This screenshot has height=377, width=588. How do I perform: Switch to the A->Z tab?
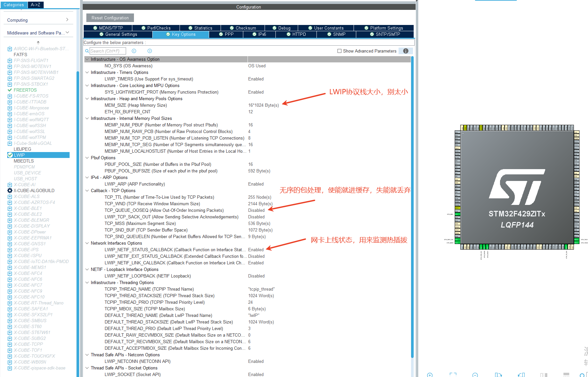click(x=35, y=5)
